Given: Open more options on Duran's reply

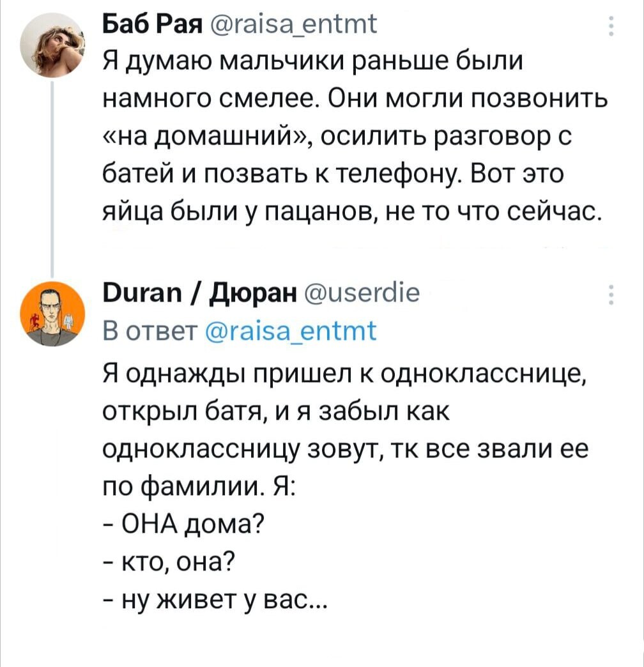Looking at the screenshot, I should (611, 296).
